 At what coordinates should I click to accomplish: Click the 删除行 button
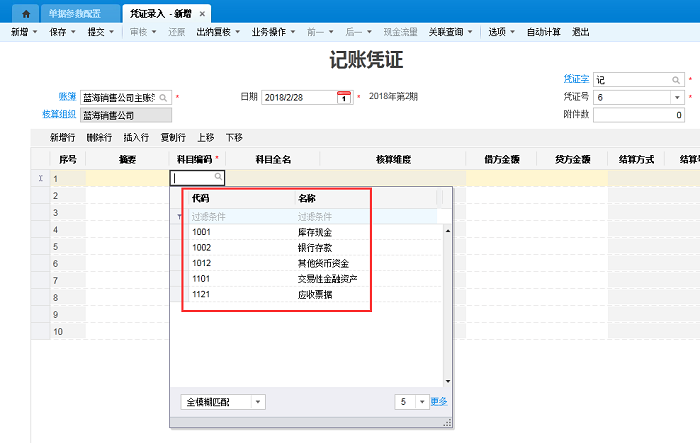tap(100, 138)
